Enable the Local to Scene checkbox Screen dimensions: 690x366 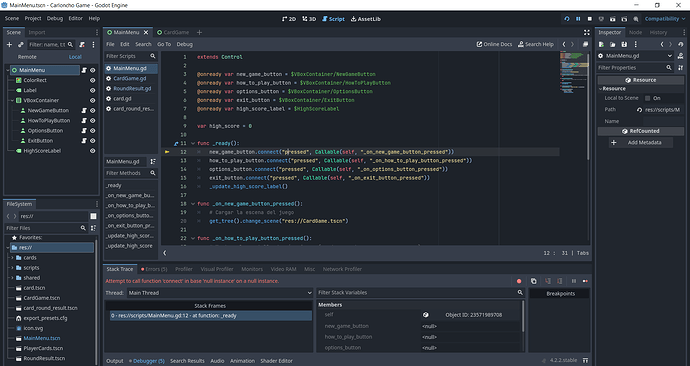(x=647, y=98)
